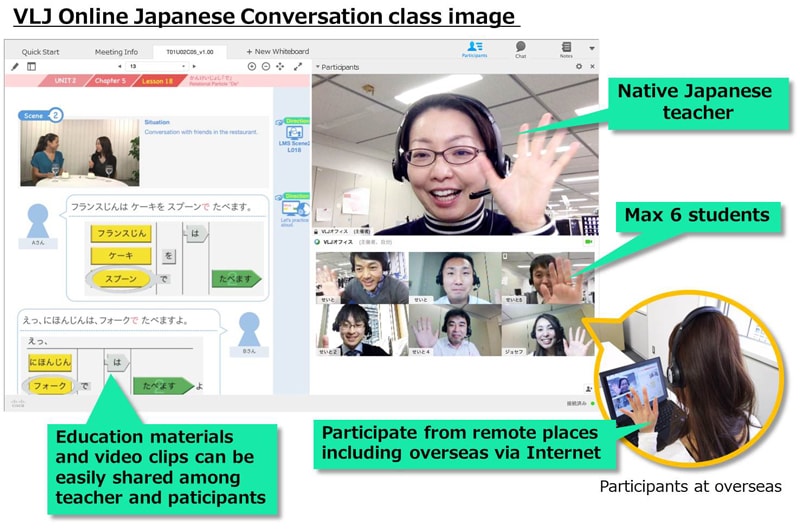Play the restaurant conversation video thumbnail

click(x=80, y=152)
